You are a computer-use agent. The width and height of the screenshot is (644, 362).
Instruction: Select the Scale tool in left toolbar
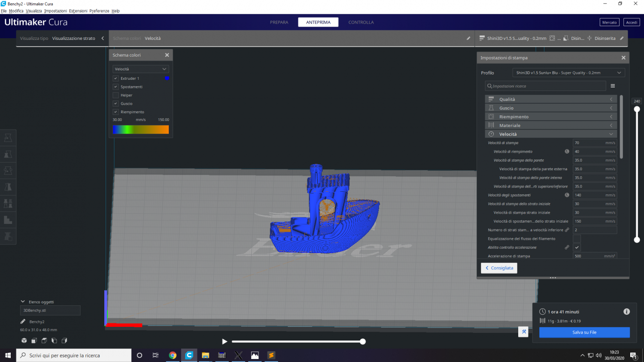click(8, 154)
